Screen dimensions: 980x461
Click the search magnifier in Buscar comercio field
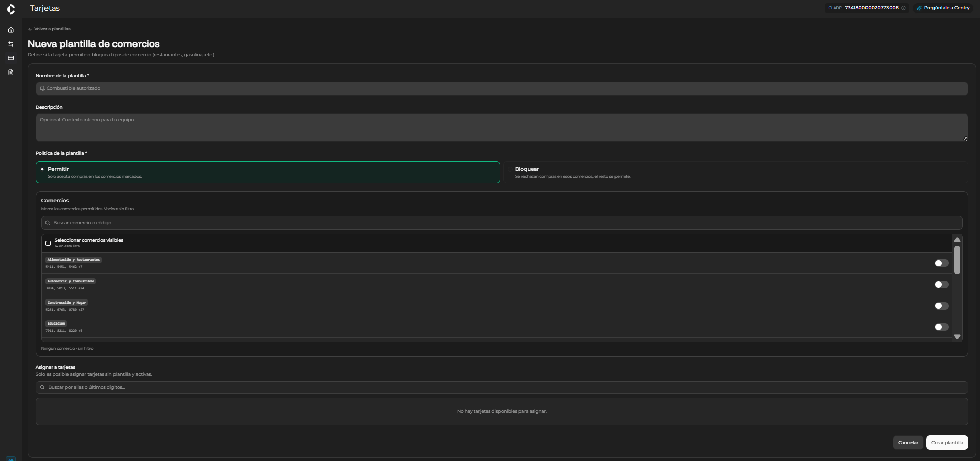(x=48, y=223)
